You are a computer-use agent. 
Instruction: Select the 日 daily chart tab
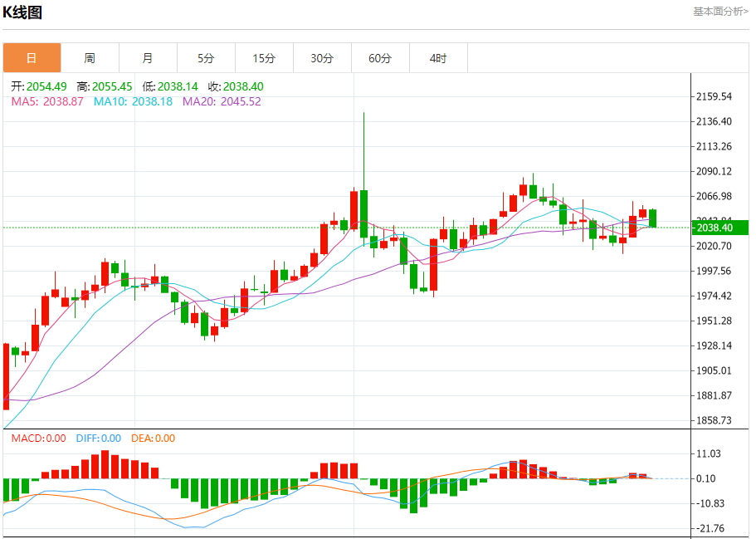pyautogui.click(x=32, y=58)
